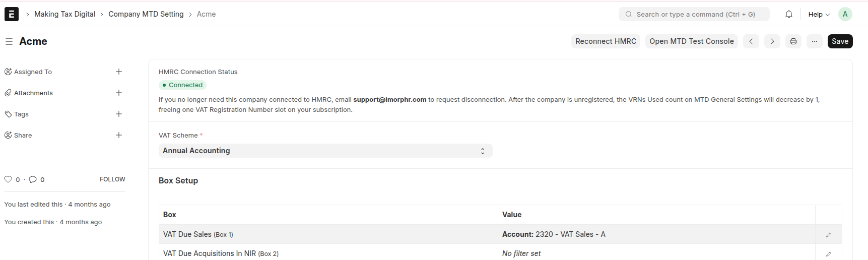
Task: Add an assignee with Assigned To plus
Action: (x=119, y=72)
